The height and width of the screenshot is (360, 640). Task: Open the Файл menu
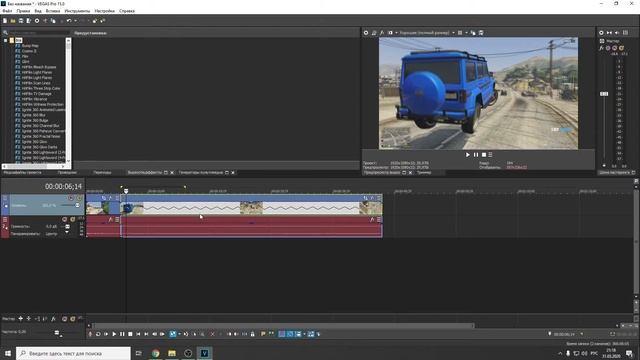pyautogui.click(x=7, y=11)
